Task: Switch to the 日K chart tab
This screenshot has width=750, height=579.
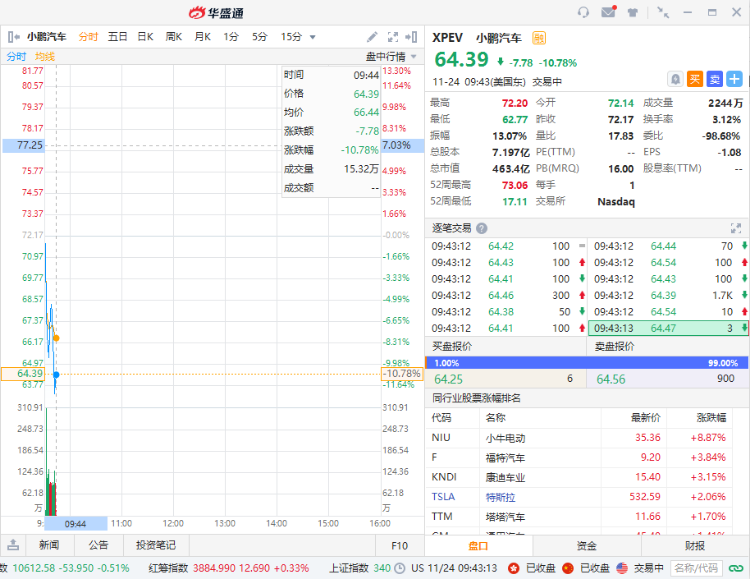Action: click(x=145, y=37)
